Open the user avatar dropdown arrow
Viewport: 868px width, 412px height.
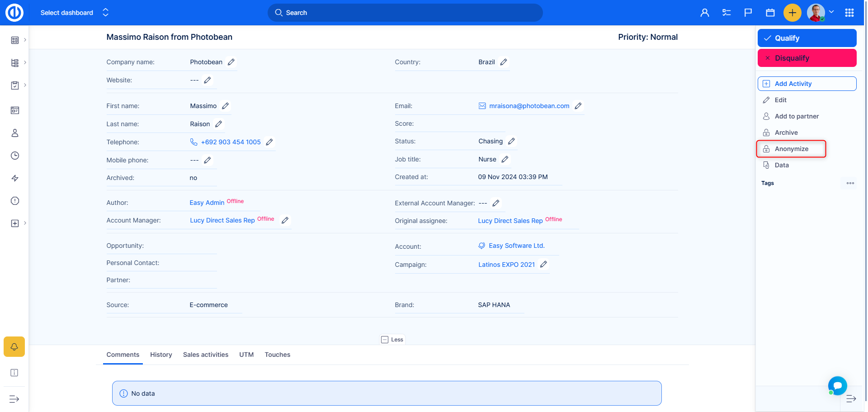(831, 12)
